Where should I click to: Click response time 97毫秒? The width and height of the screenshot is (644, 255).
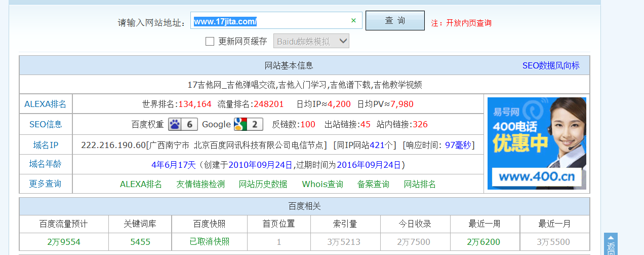coord(458,145)
